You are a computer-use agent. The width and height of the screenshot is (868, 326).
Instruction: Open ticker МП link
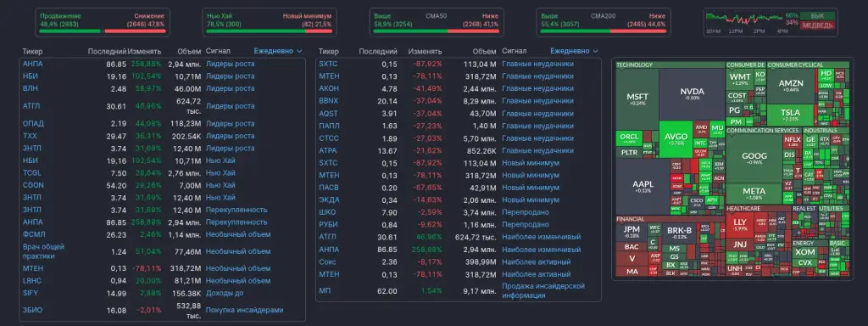(x=325, y=291)
